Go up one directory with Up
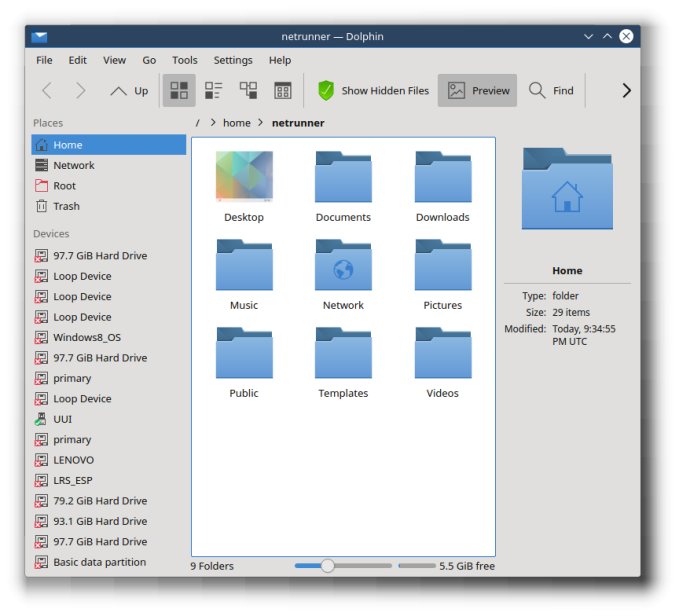 coord(129,91)
